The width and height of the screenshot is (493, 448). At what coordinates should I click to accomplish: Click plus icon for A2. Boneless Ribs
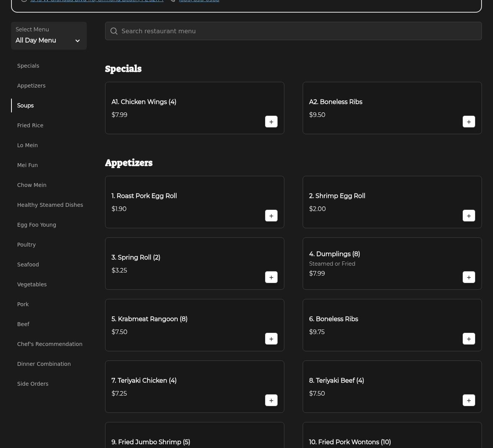(x=469, y=122)
